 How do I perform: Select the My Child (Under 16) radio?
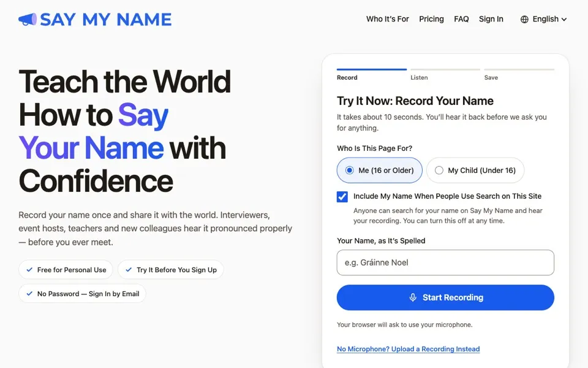pos(439,170)
